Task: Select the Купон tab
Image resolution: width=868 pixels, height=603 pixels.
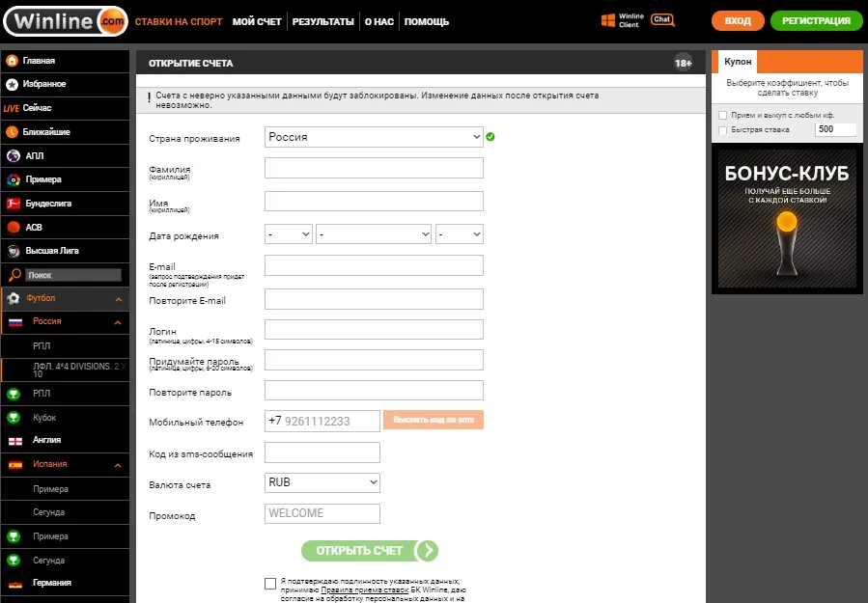Action: point(738,62)
